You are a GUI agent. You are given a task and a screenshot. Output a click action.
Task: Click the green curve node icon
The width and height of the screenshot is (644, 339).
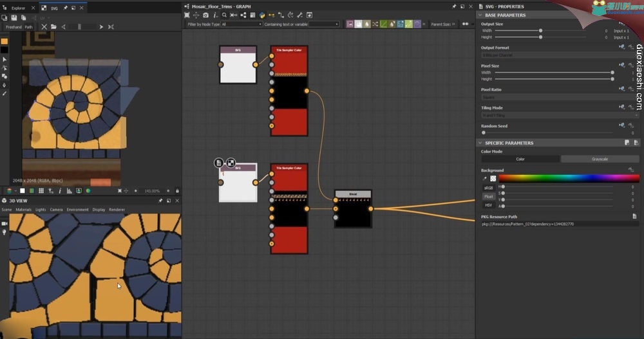(384, 24)
